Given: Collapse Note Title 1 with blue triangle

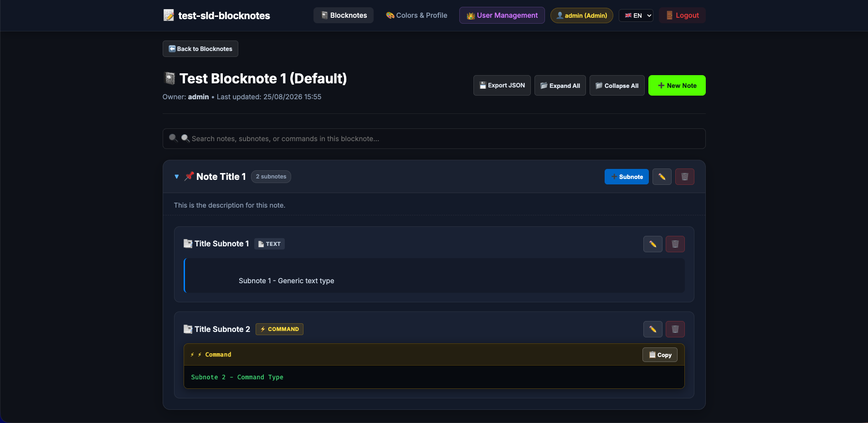Looking at the screenshot, I should coord(177,177).
